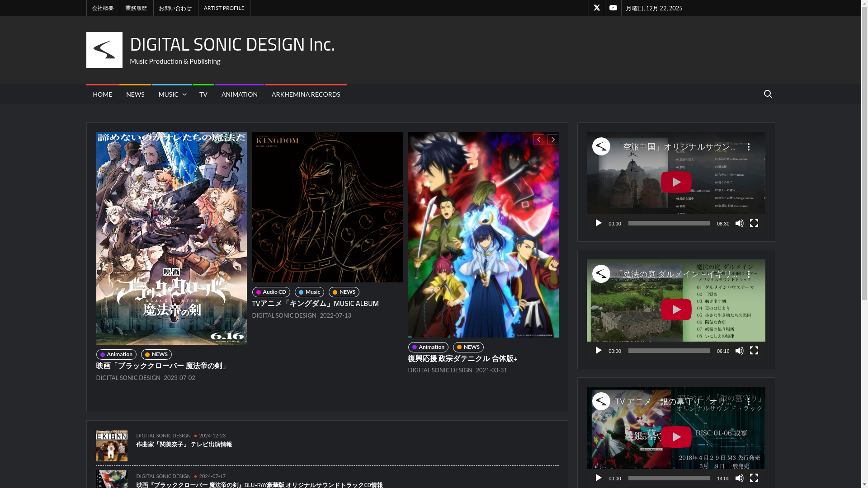Play the 08:30 soundtrack video

click(598, 223)
